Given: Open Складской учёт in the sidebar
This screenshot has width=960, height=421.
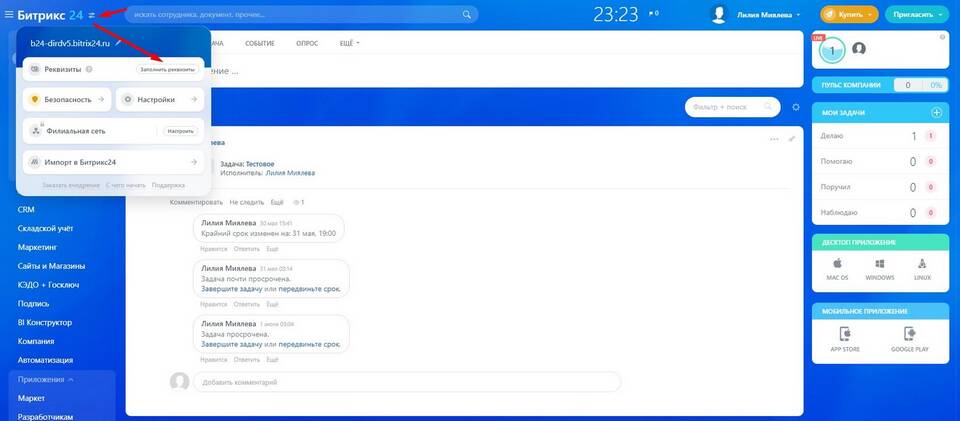Looking at the screenshot, I should pos(45,228).
